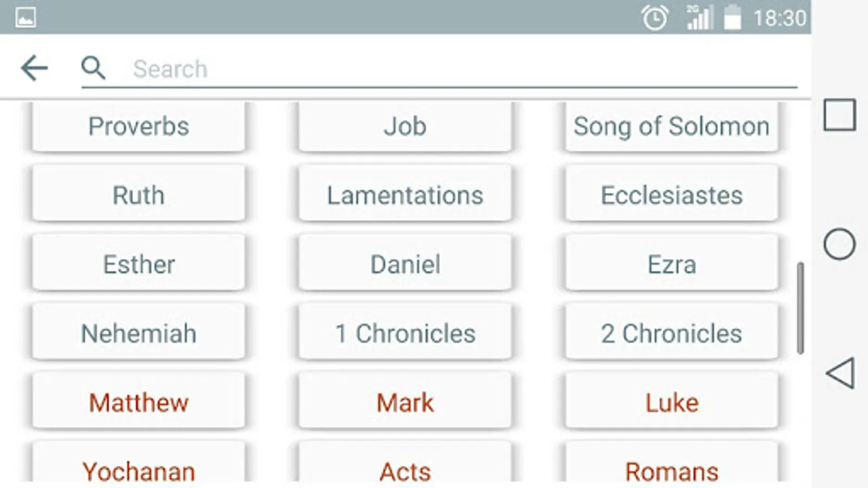This screenshot has width=868, height=488.
Task: Select the Song of Solomon book
Action: click(x=672, y=126)
